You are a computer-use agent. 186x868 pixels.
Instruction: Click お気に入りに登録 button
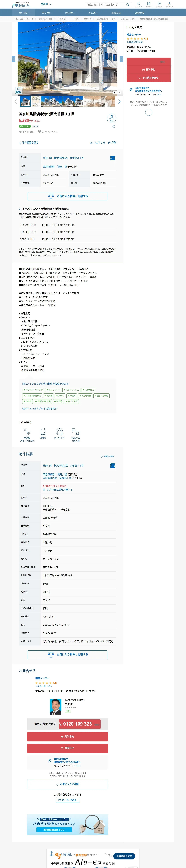point(68,784)
